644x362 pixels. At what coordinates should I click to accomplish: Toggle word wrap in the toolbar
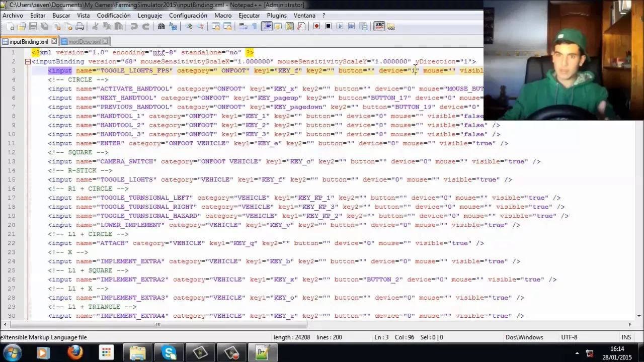coord(243,26)
